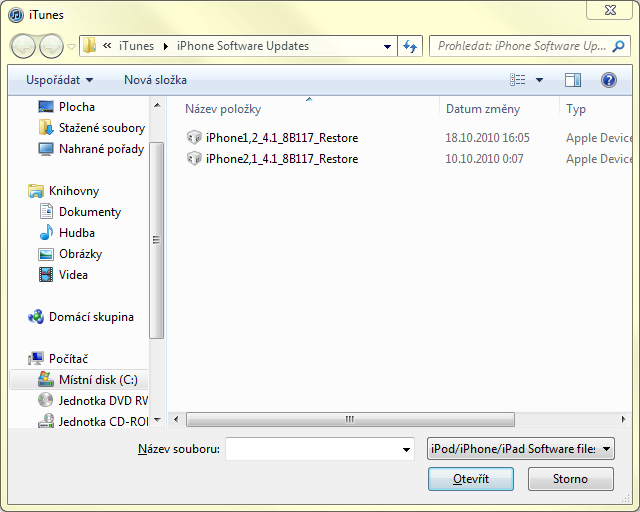Screen dimensions: 640x512
Task: Open the address bar history dropdown
Action: coord(387,47)
